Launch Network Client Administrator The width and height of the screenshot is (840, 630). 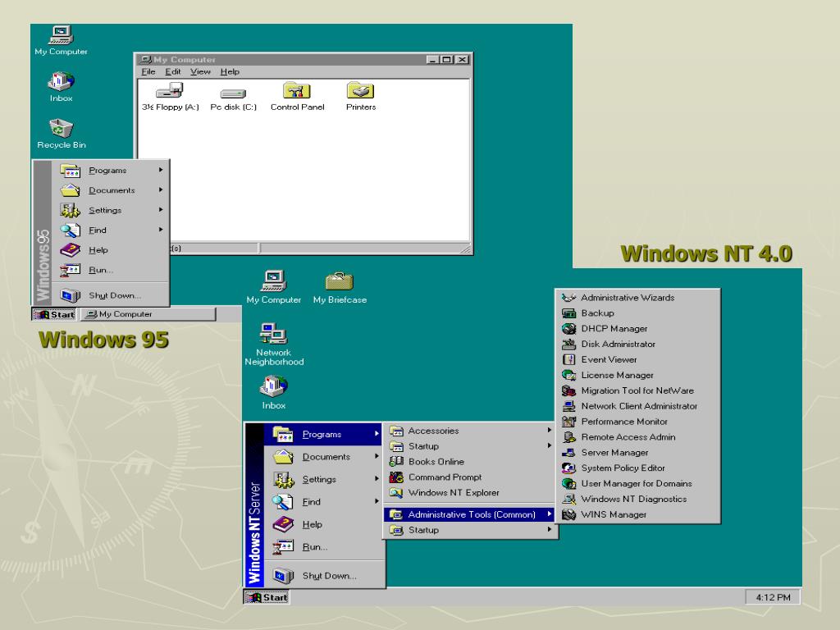click(x=637, y=406)
